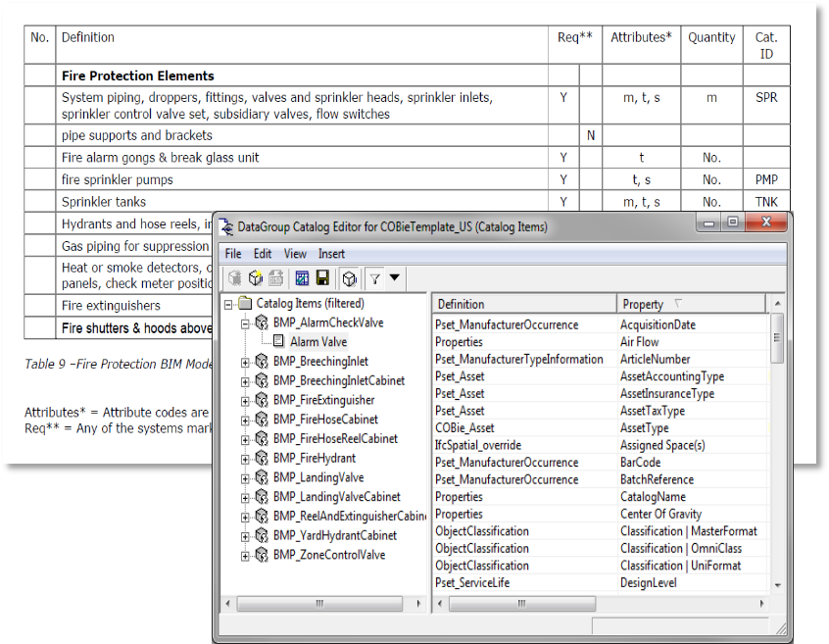Expand the BMP_BreechingInletCabinet tree node
The width and height of the screenshot is (829, 644).
[x=245, y=381]
